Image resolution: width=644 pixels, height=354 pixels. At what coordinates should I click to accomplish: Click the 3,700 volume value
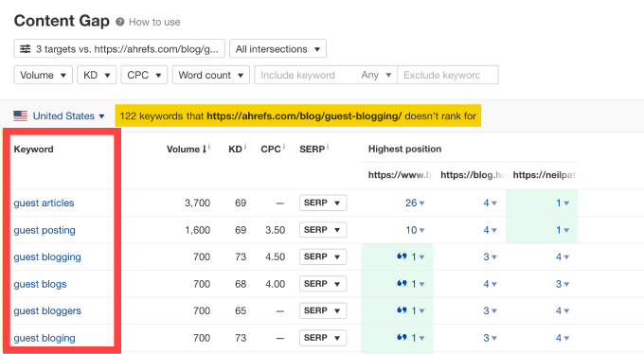pos(197,203)
